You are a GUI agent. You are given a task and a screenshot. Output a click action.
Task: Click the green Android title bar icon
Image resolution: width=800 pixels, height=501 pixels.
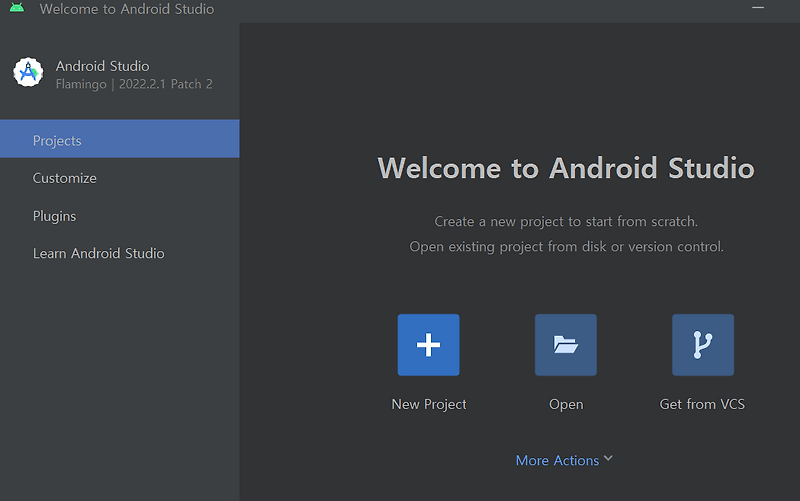click(17, 8)
